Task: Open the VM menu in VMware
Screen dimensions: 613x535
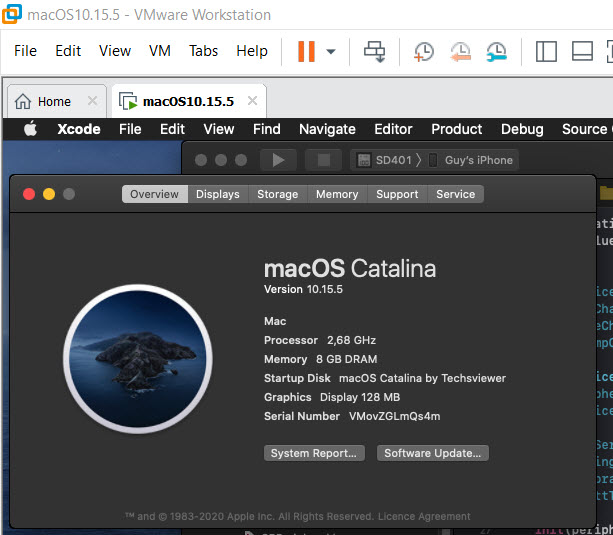Action: coord(160,51)
